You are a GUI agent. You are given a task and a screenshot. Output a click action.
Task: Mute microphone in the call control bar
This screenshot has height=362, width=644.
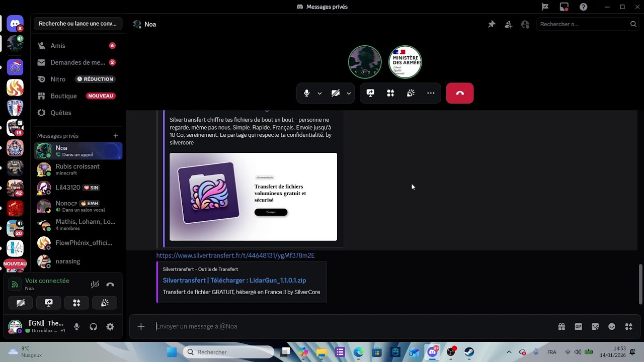tap(306, 93)
